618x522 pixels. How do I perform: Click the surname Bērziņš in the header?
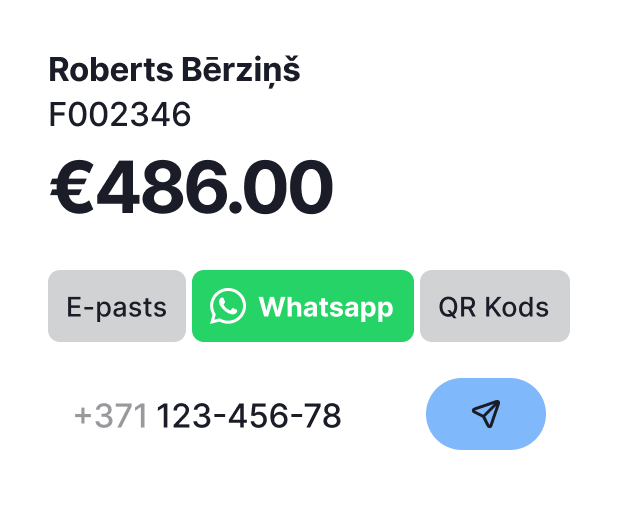[241, 70]
